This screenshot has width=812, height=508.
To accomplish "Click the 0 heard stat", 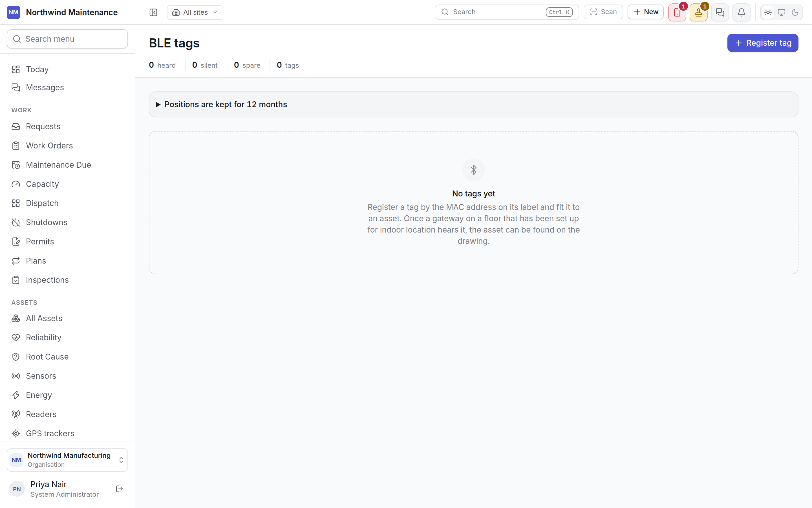I will coord(162,65).
